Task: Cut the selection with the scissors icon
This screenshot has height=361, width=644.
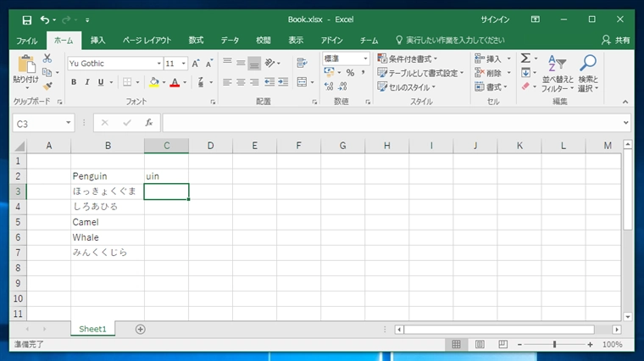Action: (x=47, y=58)
